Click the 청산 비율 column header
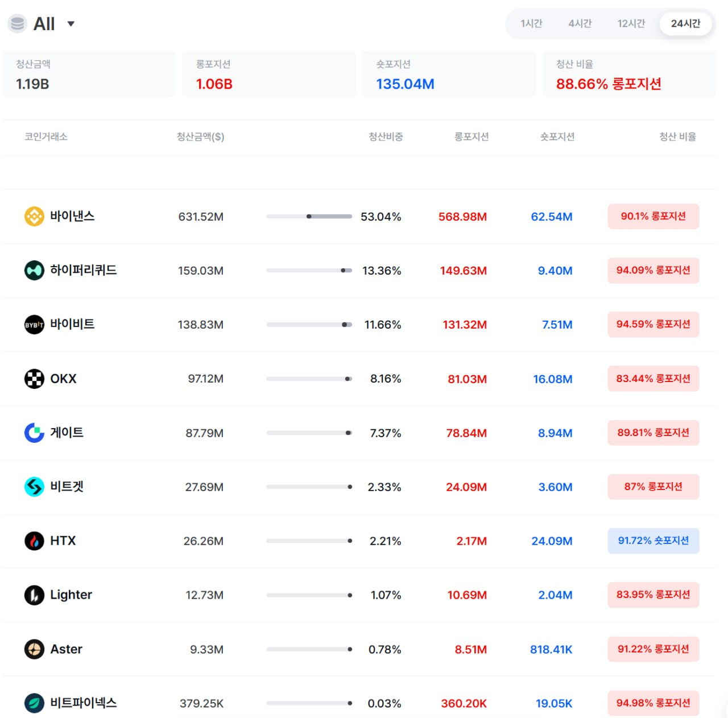 coord(677,137)
